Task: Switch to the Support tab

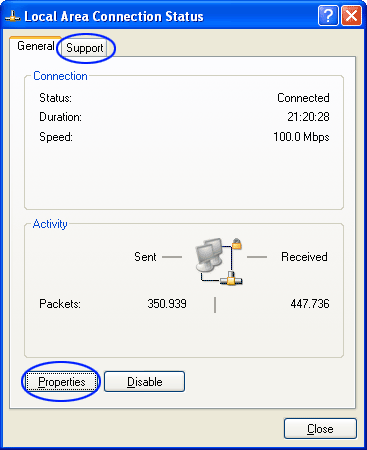Action: coord(85,48)
